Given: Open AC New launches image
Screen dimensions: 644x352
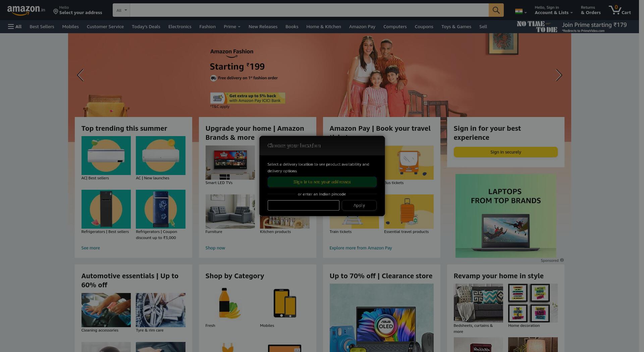Looking at the screenshot, I should coord(161,156).
